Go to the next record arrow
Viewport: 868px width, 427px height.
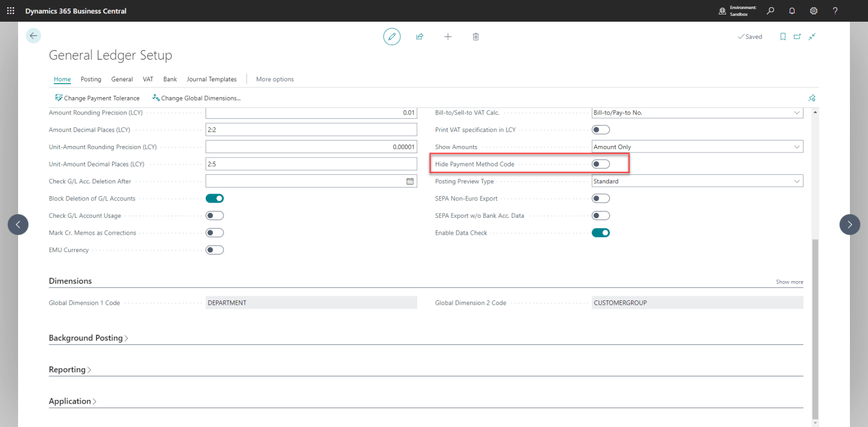(850, 224)
